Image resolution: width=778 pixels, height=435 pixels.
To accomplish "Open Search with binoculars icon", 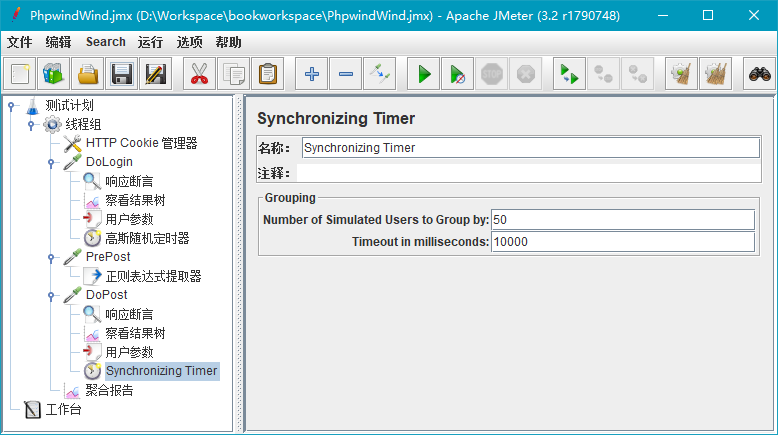I will (759, 74).
